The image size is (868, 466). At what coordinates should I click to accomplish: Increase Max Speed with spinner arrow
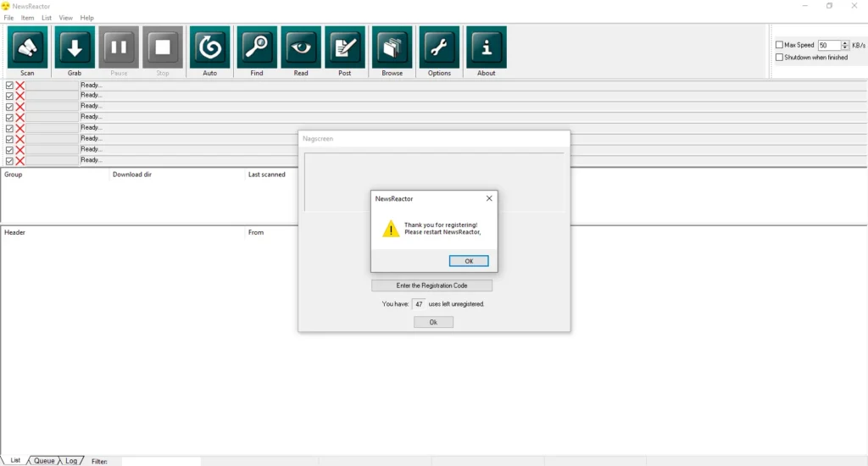[845, 43]
